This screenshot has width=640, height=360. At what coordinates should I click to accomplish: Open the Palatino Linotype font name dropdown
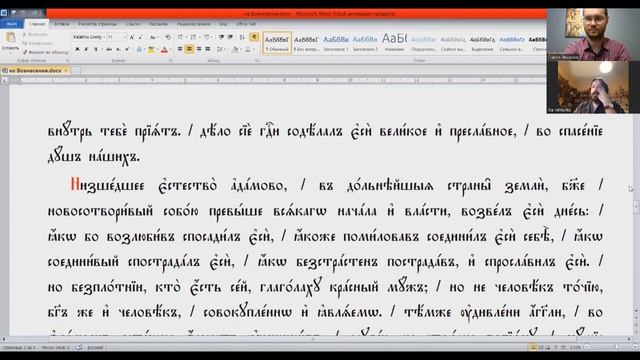tap(104, 37)
